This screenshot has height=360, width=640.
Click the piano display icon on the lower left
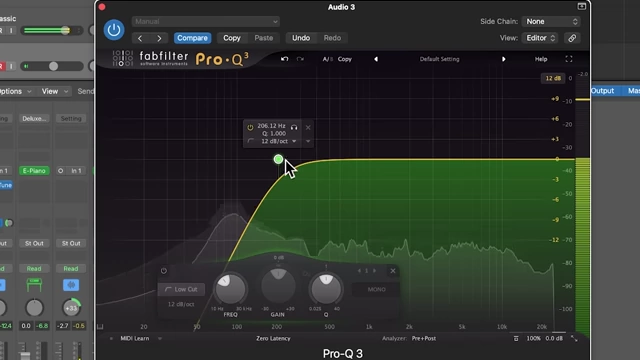(100, 327)
